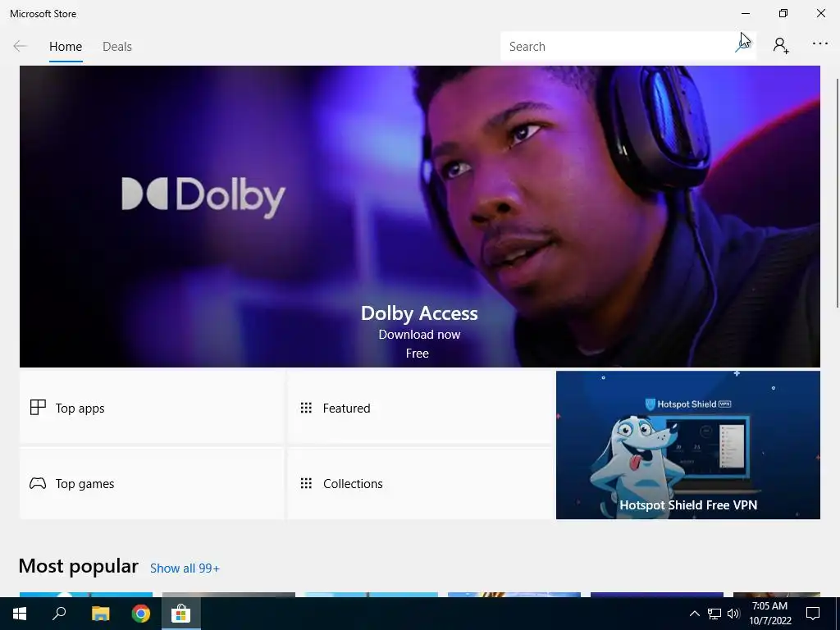The height and width of the screenshot is (630, 840).
Task: Minimize the Microsoft Store window
Action: [x=746, y=13]
